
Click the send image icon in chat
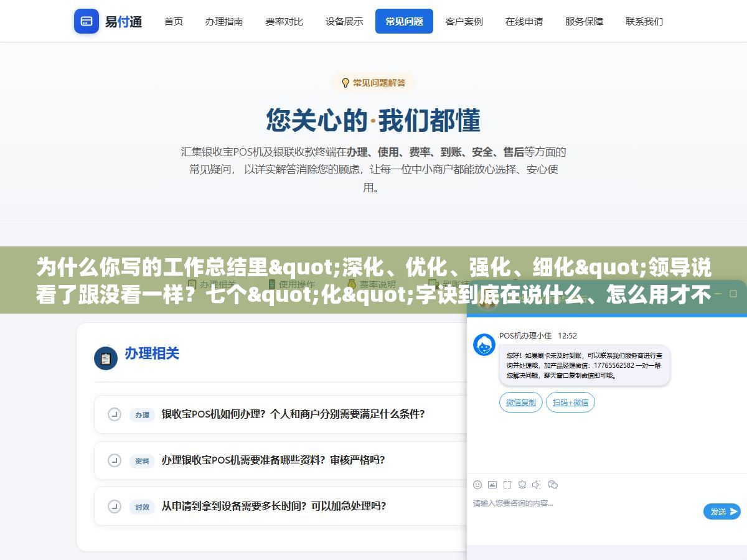click(x=492, y=485)
